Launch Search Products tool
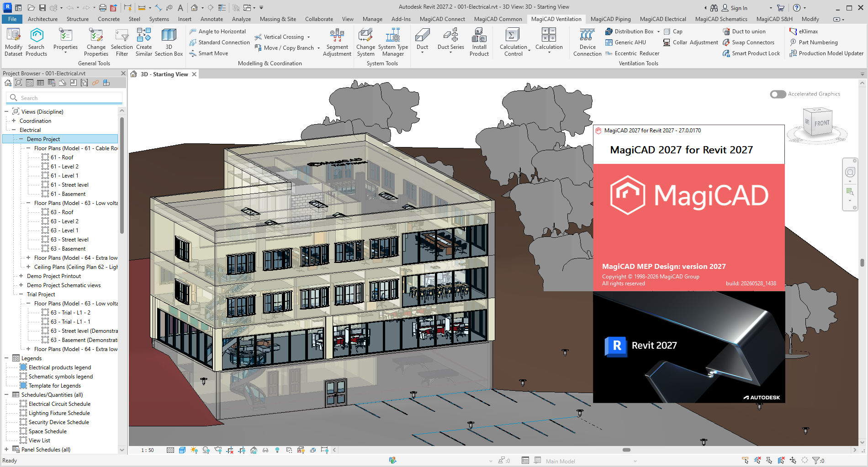Screen dimensions: 868x467 (37, 42)
